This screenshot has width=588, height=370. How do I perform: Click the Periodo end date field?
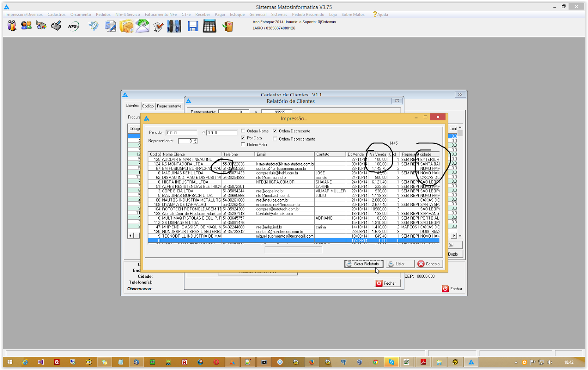222,132
